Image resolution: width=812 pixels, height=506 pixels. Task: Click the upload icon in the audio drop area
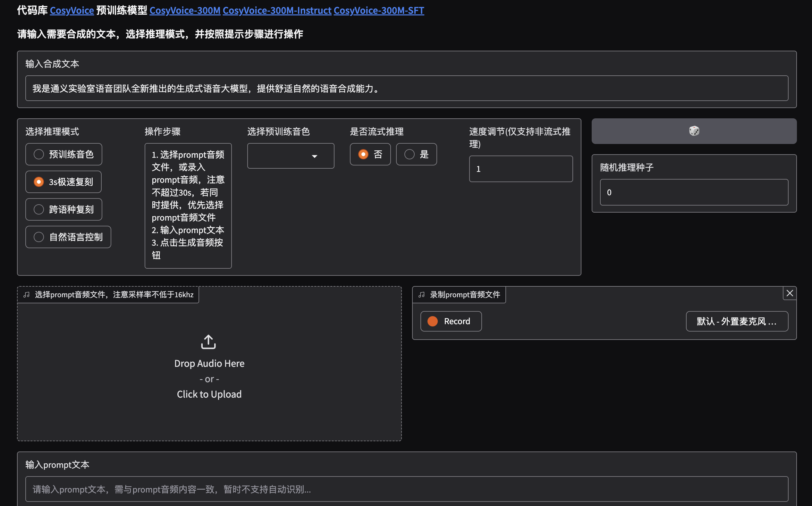pyautogui.click(x=208, y=342)
